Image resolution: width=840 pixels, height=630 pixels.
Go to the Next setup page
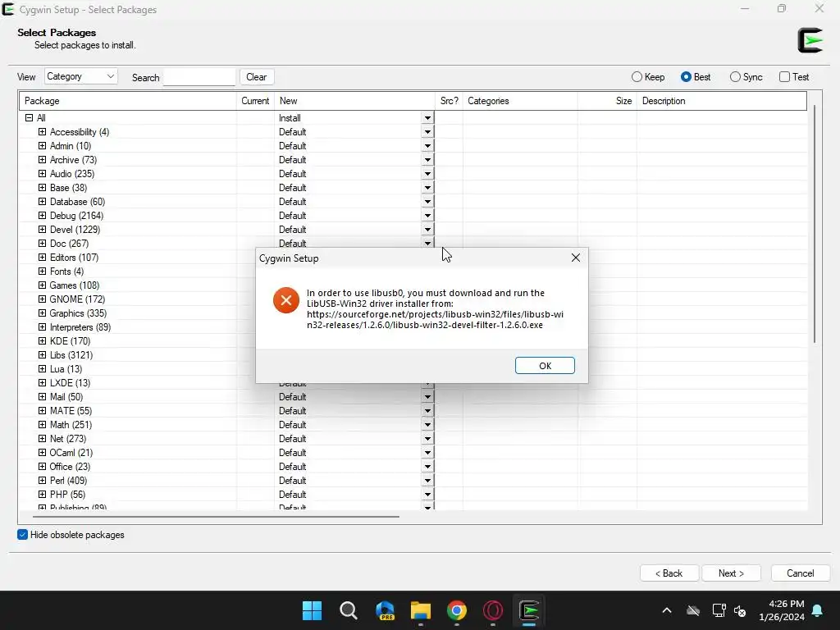(x=731, y=573)
